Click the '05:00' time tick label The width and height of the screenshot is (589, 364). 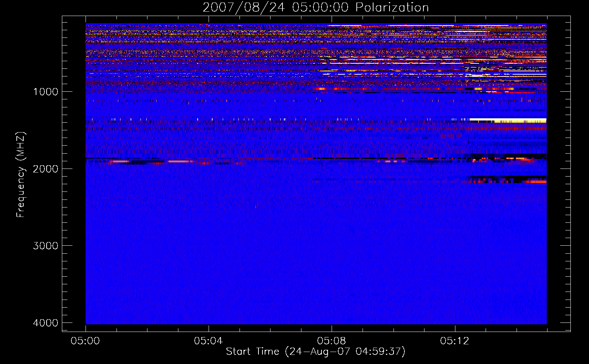tap(86, 341)
